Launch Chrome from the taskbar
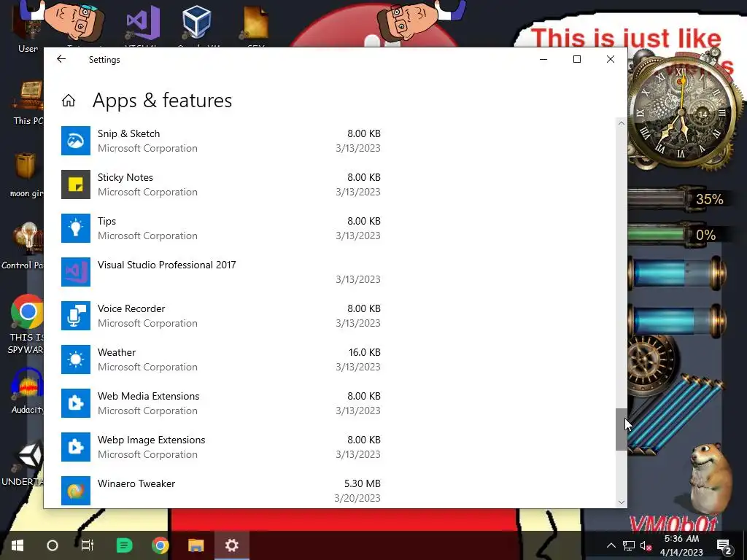 pyautogui.click(x=160, y=545)
